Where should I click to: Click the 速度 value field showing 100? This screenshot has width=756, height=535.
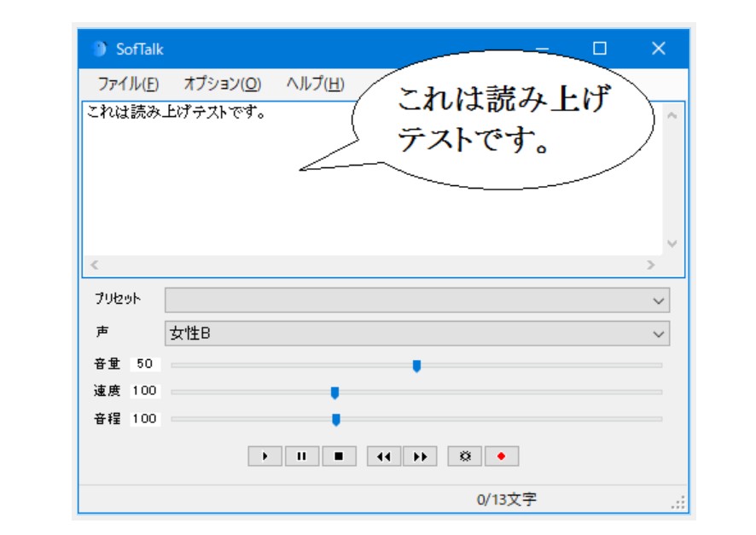[x=145, y=391]
